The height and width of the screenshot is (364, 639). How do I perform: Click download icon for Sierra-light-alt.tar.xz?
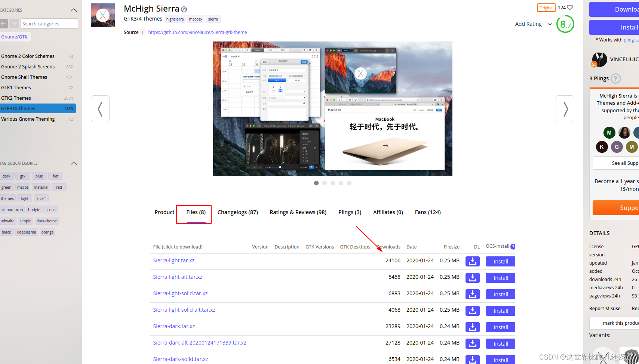tap(472, 278)
